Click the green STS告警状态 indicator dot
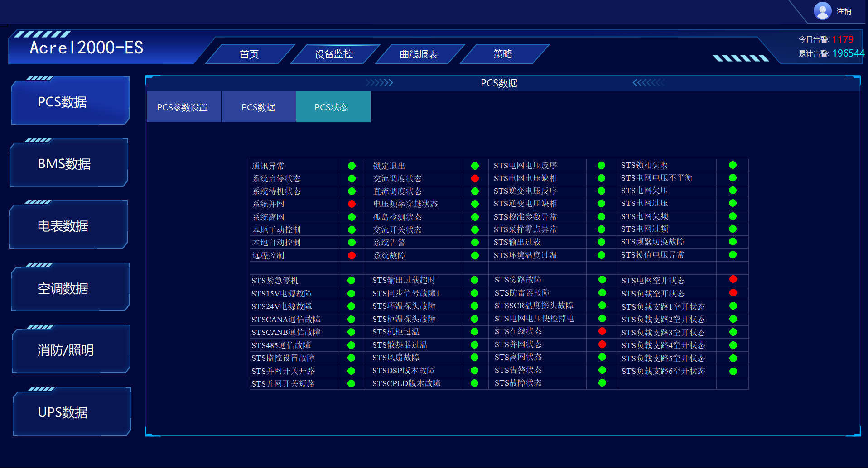Screen dimensions: 868x468 pyautogui.click(x=602, y=370)
